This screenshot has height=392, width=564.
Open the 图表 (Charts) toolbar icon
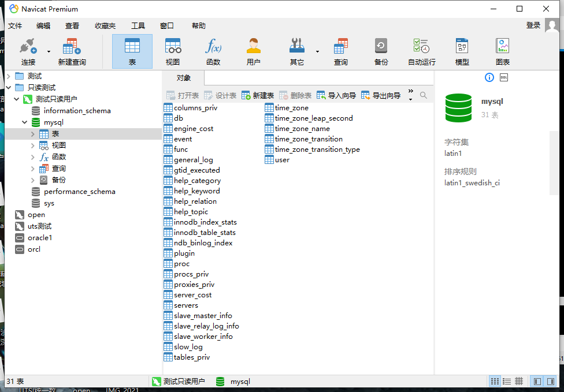503,51
